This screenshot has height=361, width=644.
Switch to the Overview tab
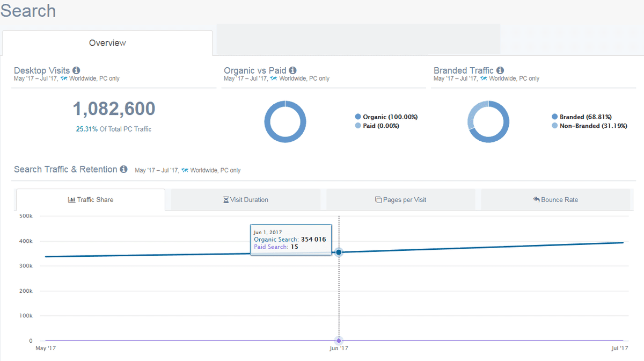[107, 43]
